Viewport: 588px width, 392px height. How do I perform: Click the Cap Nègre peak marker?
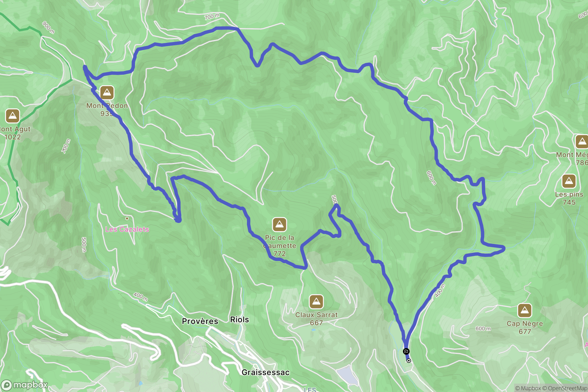click(525, 310)
